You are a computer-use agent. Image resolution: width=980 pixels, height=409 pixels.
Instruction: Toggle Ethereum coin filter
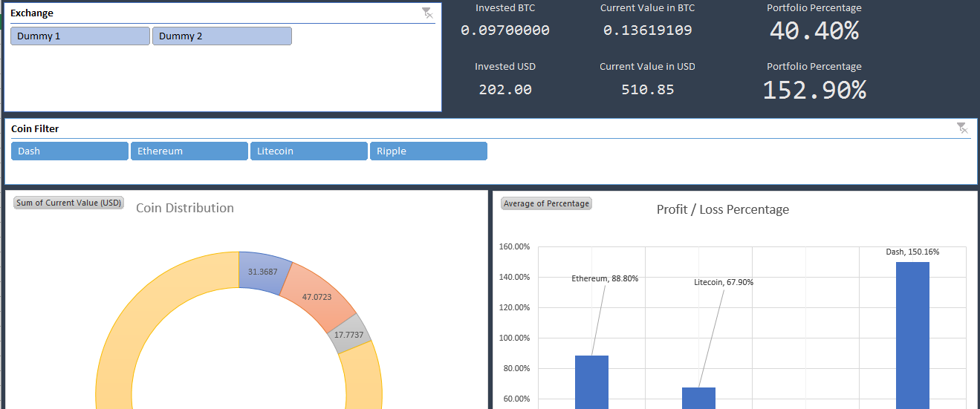pos(189,151)
